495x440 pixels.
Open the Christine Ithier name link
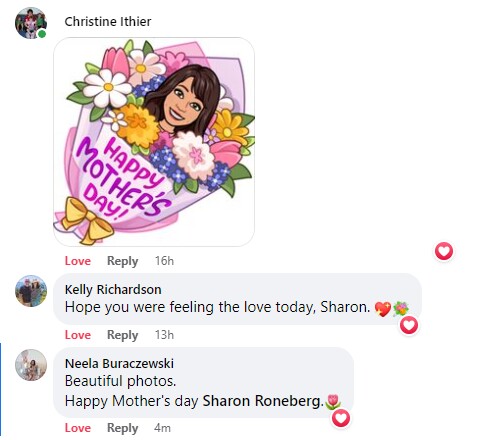[x=108, y=22]
